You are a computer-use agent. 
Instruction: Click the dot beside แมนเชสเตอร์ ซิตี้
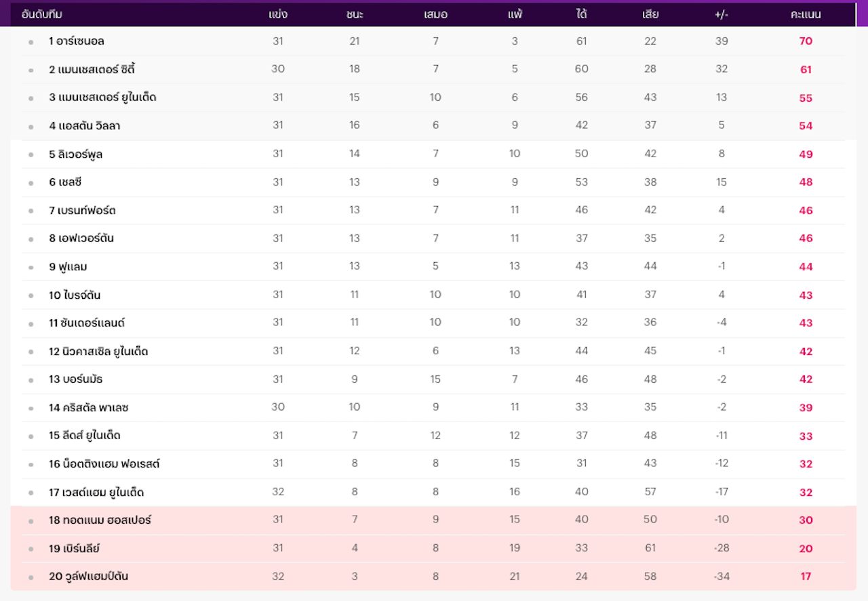pos(31,70)
